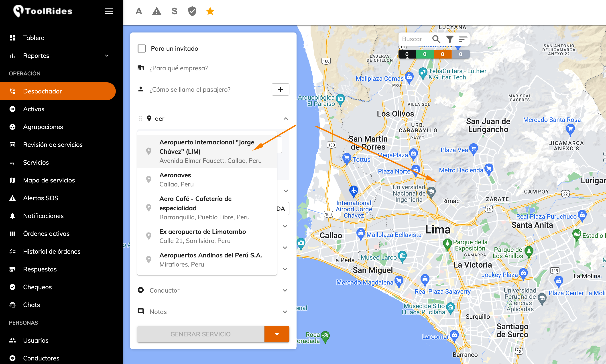Screen dimensions: 606x364
Task: Click the Arqueológica El Paraíso camera marker
Action: [340, 100]
